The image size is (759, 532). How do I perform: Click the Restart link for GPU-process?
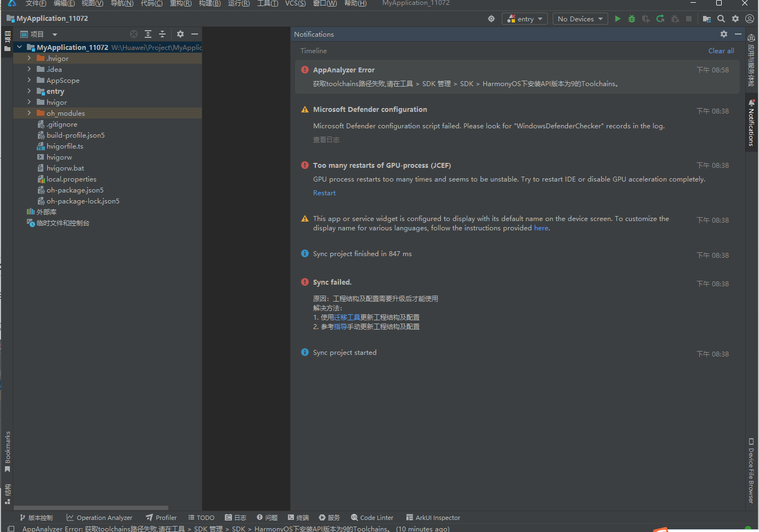pos(324,193)
